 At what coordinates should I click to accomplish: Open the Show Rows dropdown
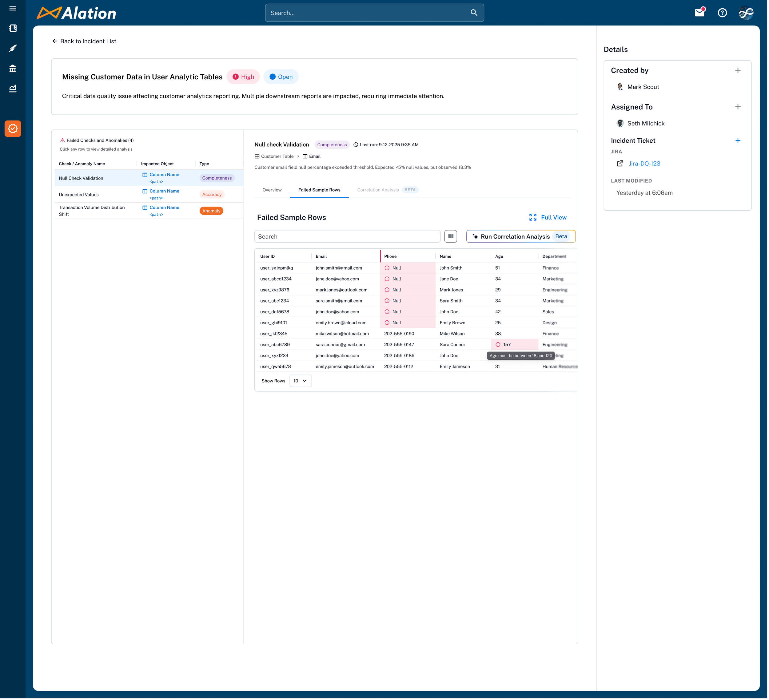pyautogui.click(x=300, y=381)
